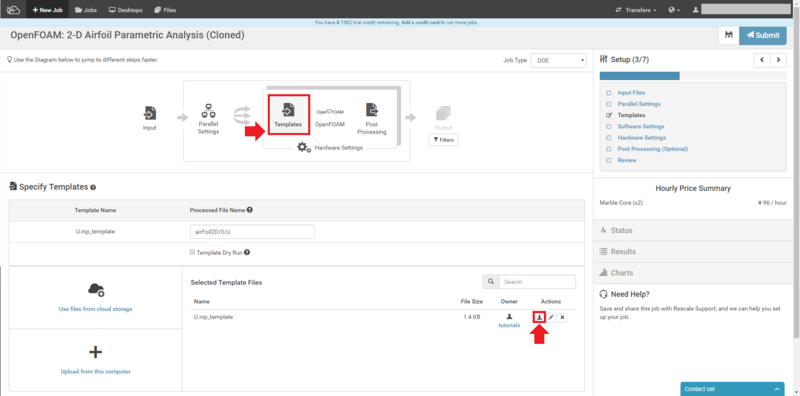Enable the Template Dry Run checkbox
Screen dimensions: 800x396
coord(192,252)
